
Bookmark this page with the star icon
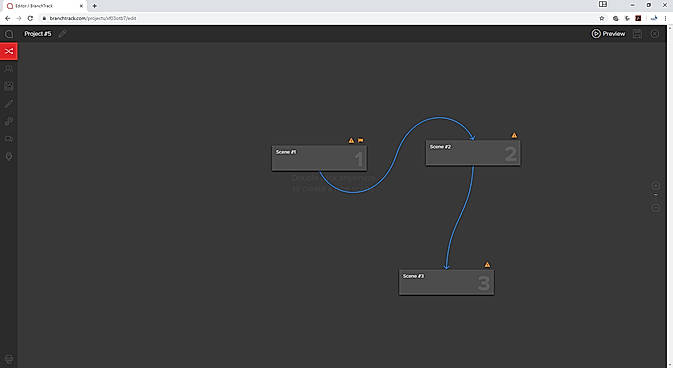(x=602, y=18)
